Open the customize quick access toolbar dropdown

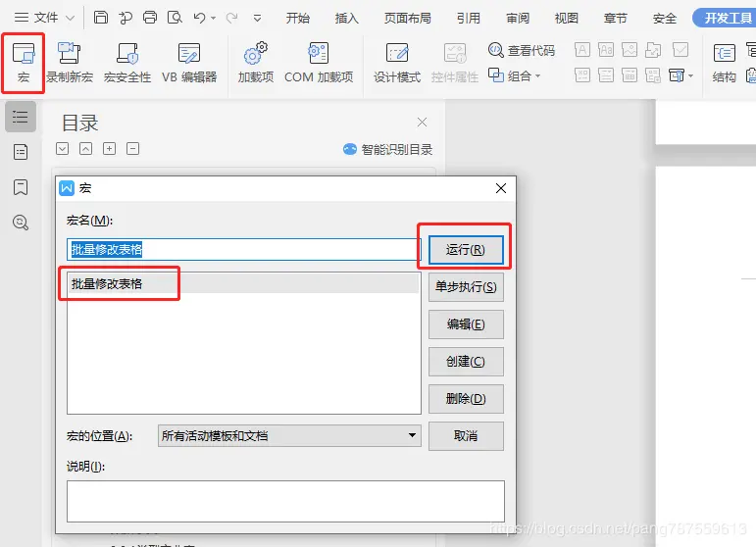click(x=258, y=19)
